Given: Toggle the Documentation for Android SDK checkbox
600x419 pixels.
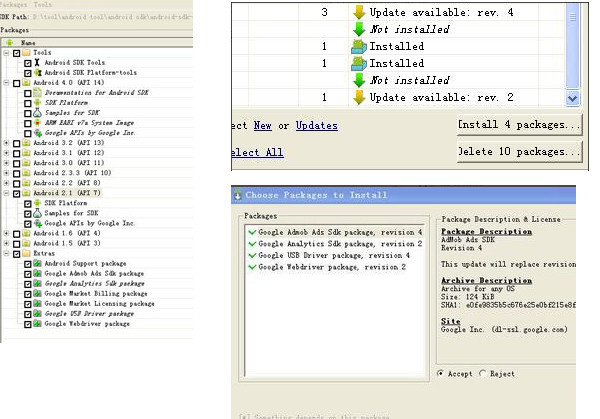Looking at the screenshot, I should 28,92.
